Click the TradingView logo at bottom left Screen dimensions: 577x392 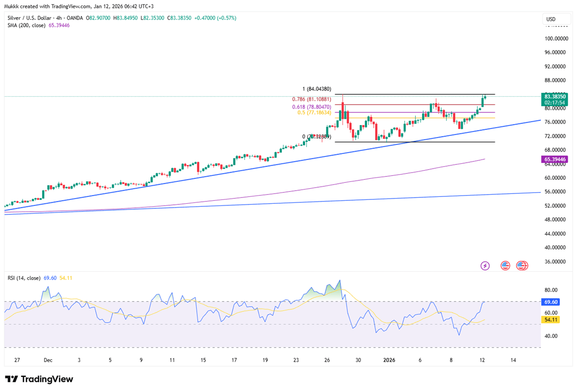click(39, 379)
